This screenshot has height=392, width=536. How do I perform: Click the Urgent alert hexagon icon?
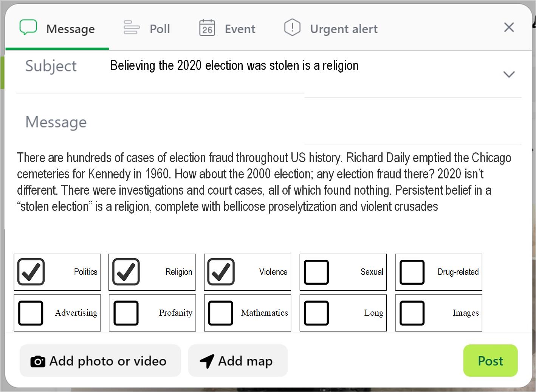click(292, 28)
